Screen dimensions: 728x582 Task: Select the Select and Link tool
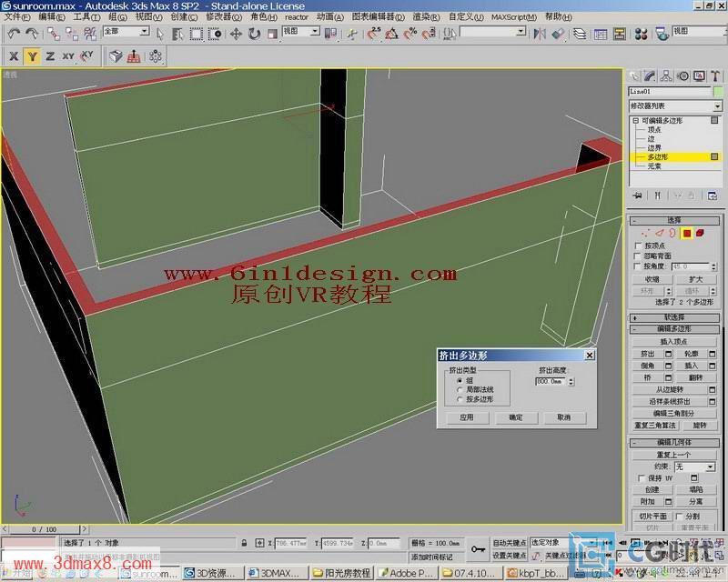click(54, 34)
